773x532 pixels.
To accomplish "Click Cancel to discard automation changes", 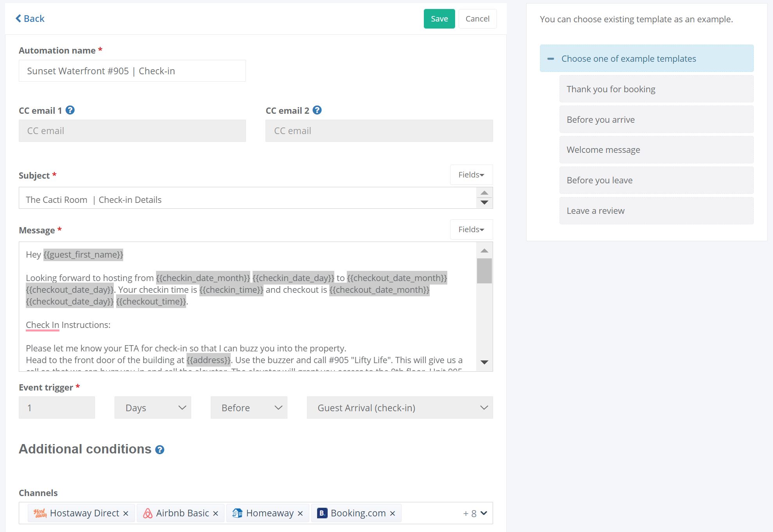I will tap(477, 18).
